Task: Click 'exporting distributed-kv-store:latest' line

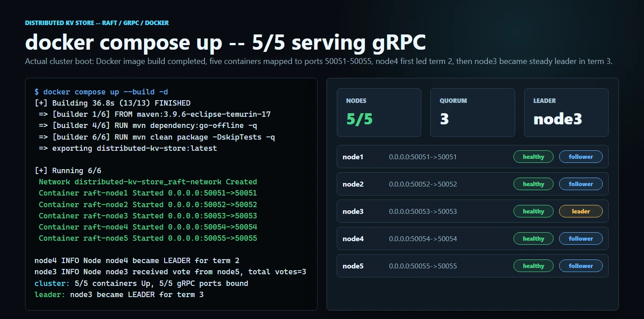Action: (128, 148)
